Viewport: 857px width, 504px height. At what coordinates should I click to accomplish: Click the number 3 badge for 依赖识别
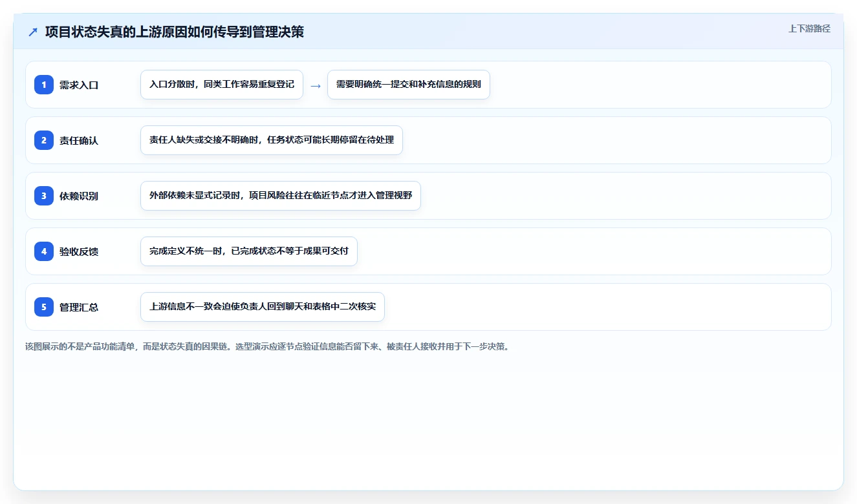pyautogui.click(x=44, y=196)
